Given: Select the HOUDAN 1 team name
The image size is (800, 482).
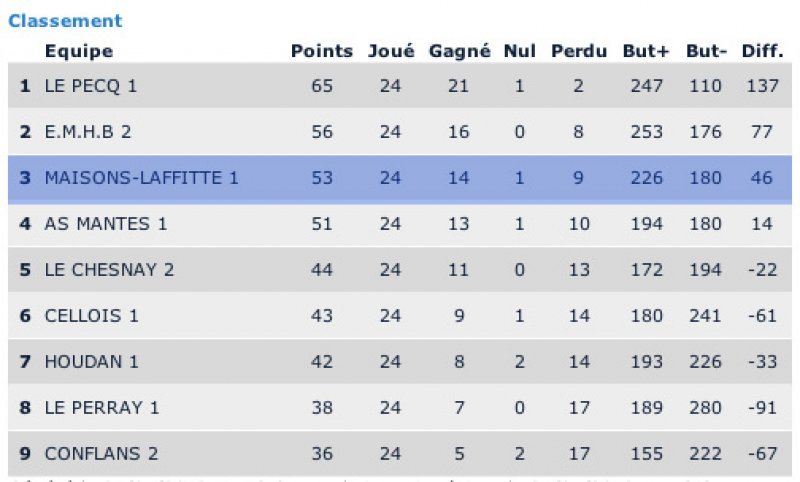Looking at the screenshot, I should coord(92,362).
